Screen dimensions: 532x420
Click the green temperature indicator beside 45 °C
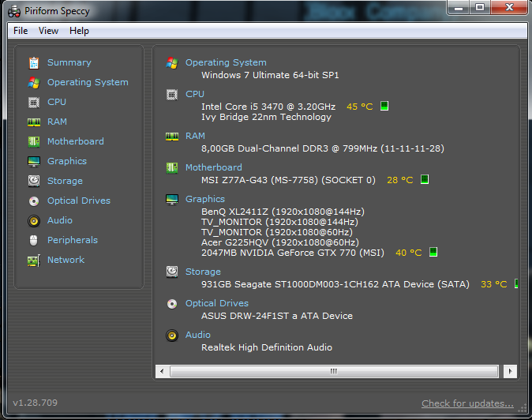384,106
